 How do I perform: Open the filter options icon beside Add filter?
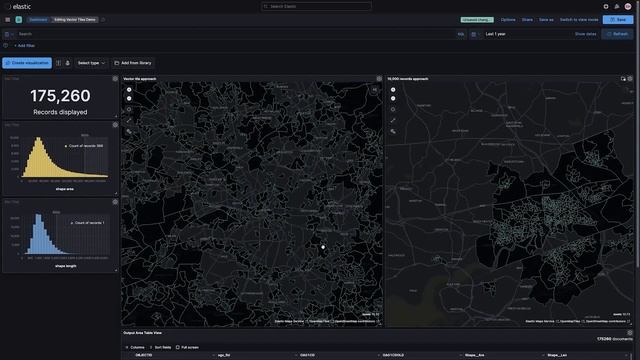[x=6, y=46]
